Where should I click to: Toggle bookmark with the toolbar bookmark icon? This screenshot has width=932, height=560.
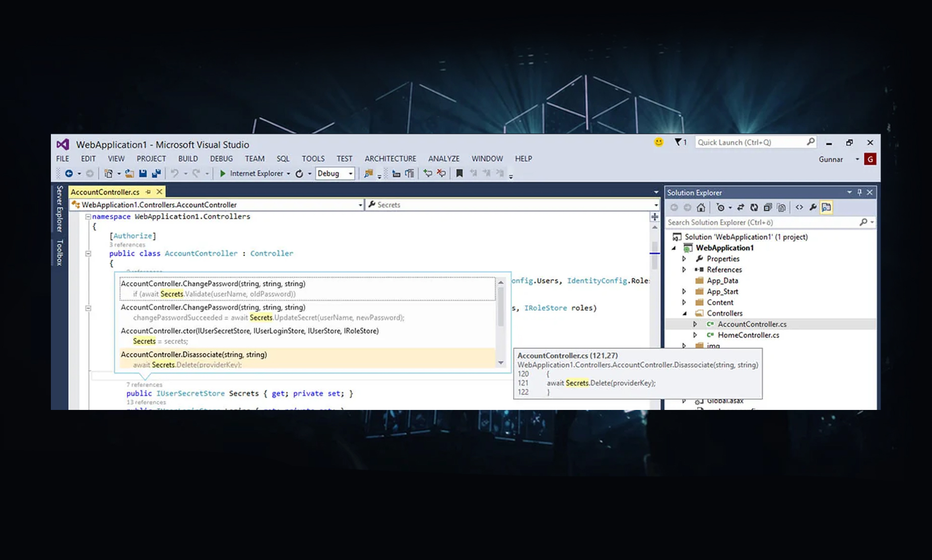[x=459, y=174]
